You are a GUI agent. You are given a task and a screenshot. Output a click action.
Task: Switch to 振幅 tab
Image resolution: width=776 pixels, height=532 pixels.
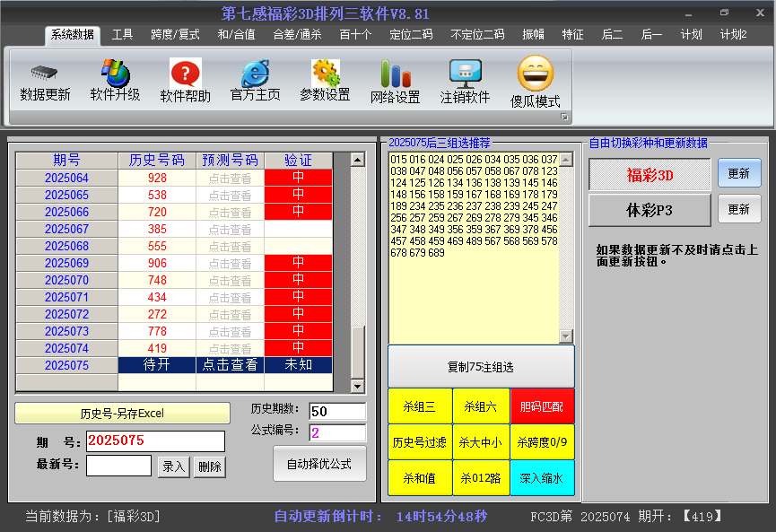point(534,35)
